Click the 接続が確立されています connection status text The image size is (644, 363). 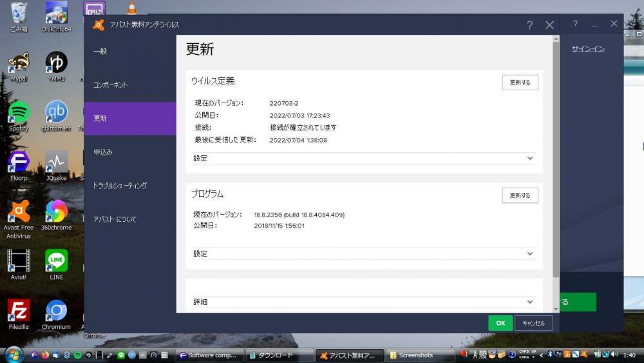pyautogui.click(x=303, y=128)
